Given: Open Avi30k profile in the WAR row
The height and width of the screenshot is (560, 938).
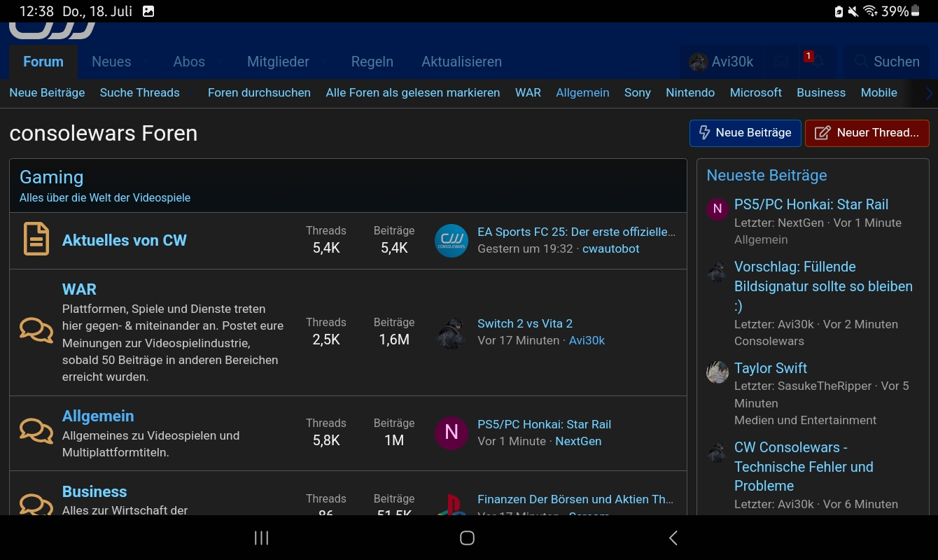Looking at the screenshot, I should (587, 340).
